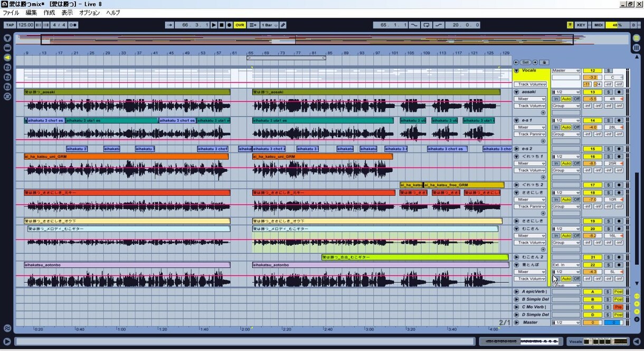Jump to the next locator arrow
Screen dimensions: 644x351
pyautogui.click(x=535, y=62)
